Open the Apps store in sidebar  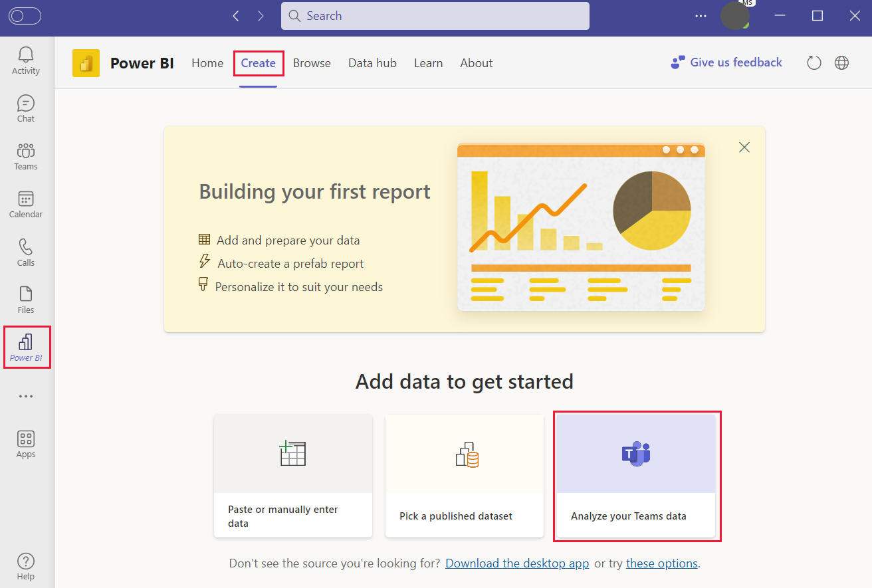tap(26, 444)
